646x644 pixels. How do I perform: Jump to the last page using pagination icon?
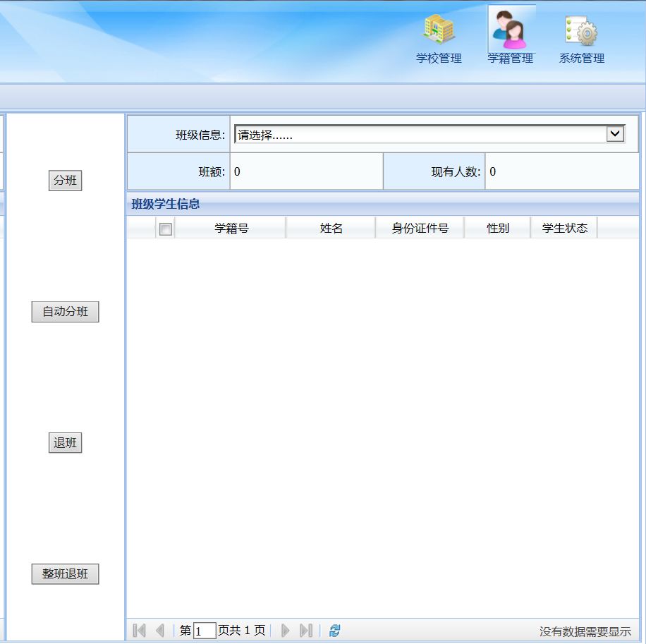pos(306,630)
